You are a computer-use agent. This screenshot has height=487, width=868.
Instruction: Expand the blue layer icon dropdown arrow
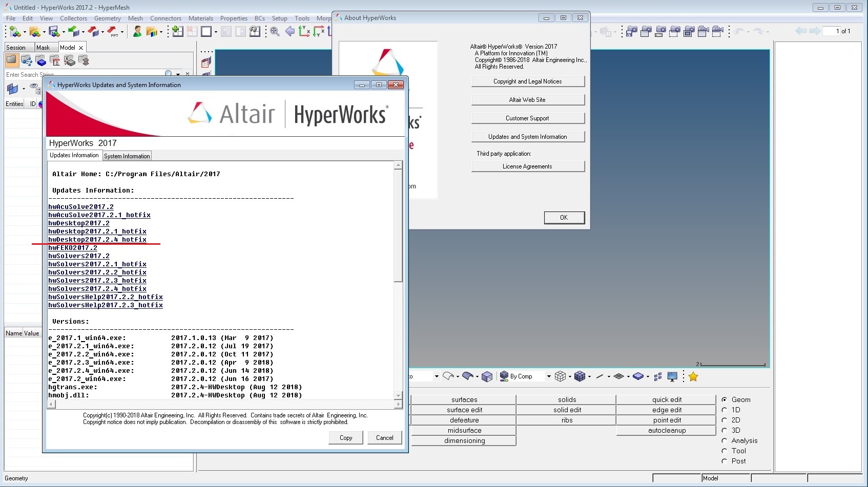648,376
